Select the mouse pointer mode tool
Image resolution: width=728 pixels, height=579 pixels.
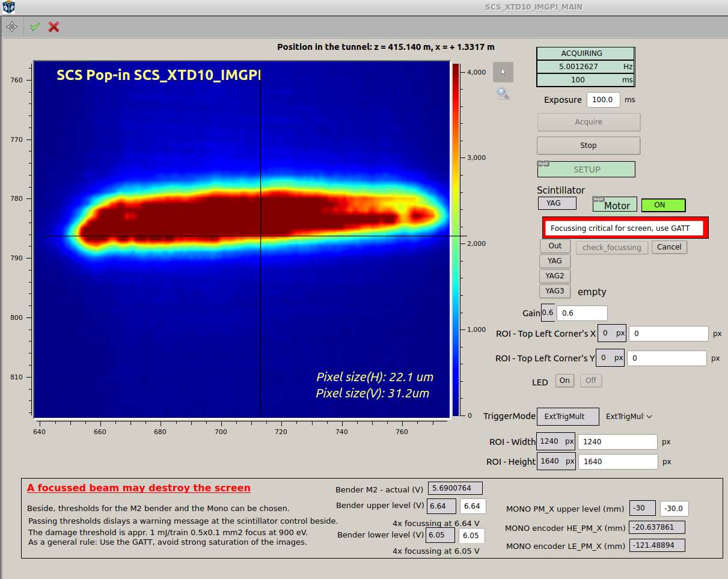[x=503, y=72]
